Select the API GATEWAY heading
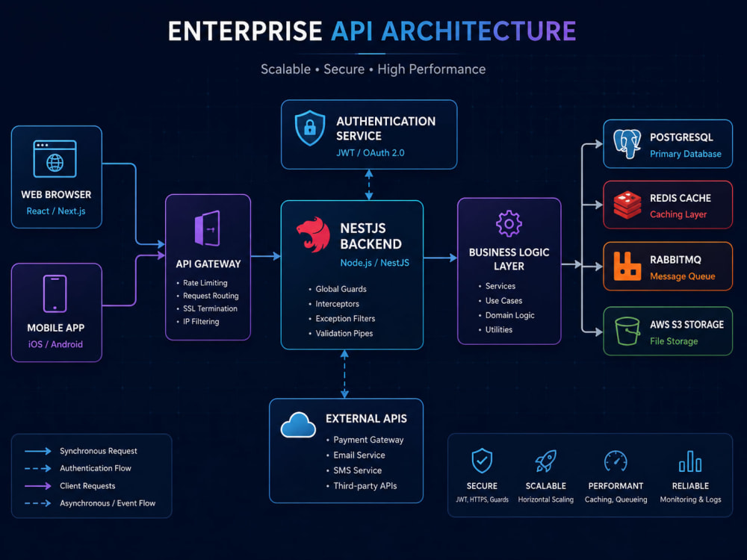 pos(208,264)
